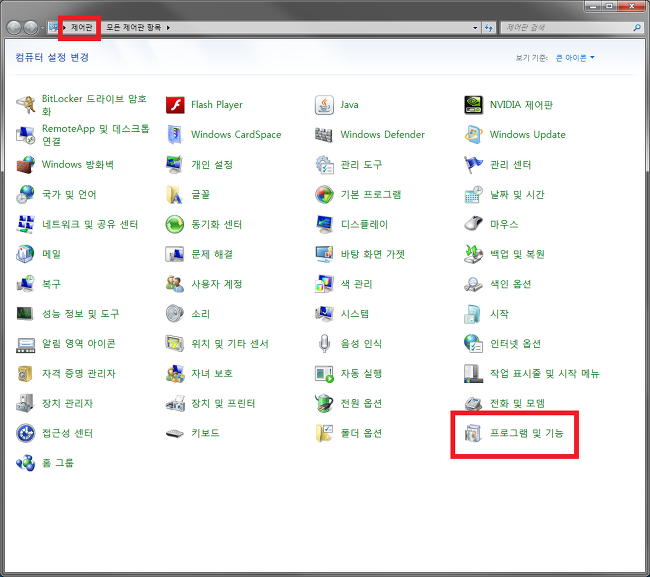650x577 pixels.
Task: Open the 문제 해결 icon
Action: tap(175, 254)
